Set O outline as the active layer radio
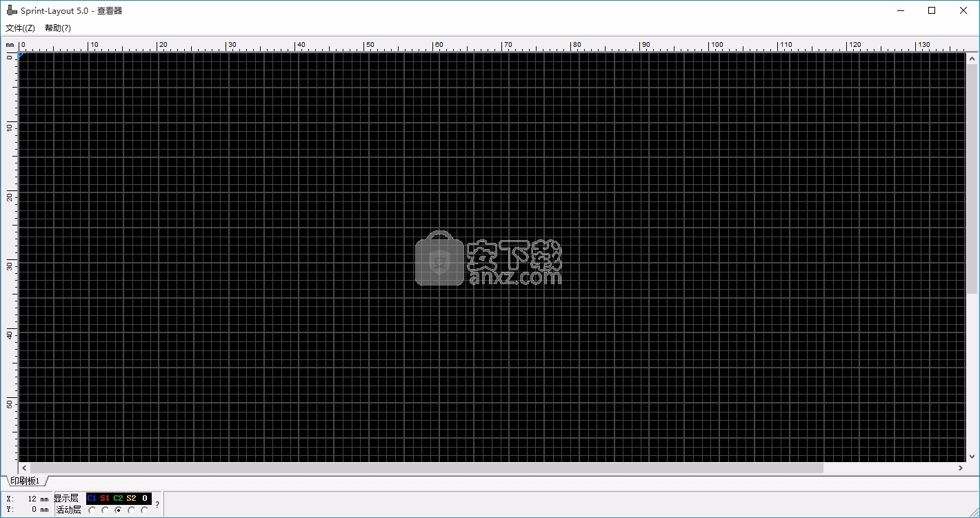Image resolution: width=980 pixels, height=518 pixels. [x=144, y=510]
